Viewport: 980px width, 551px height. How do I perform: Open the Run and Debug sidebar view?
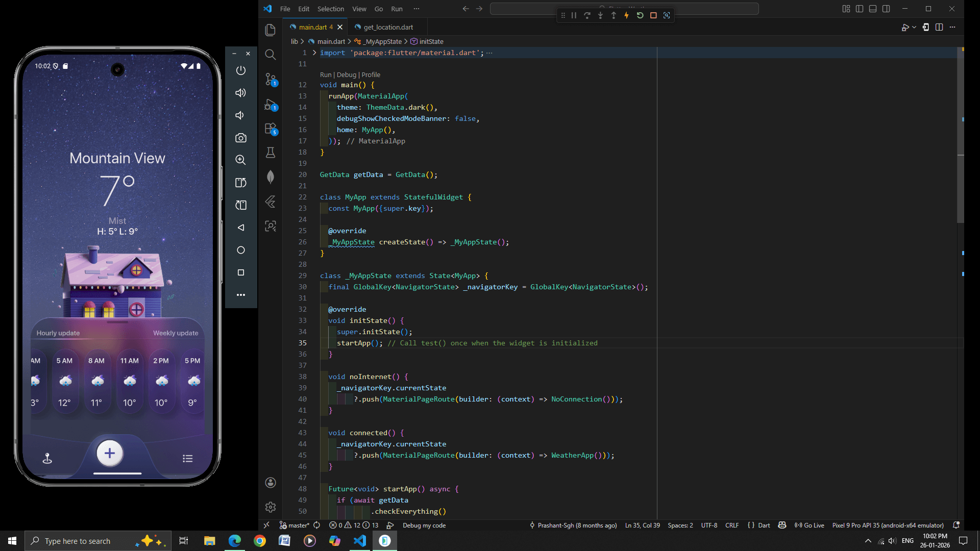tap(271, 106)
